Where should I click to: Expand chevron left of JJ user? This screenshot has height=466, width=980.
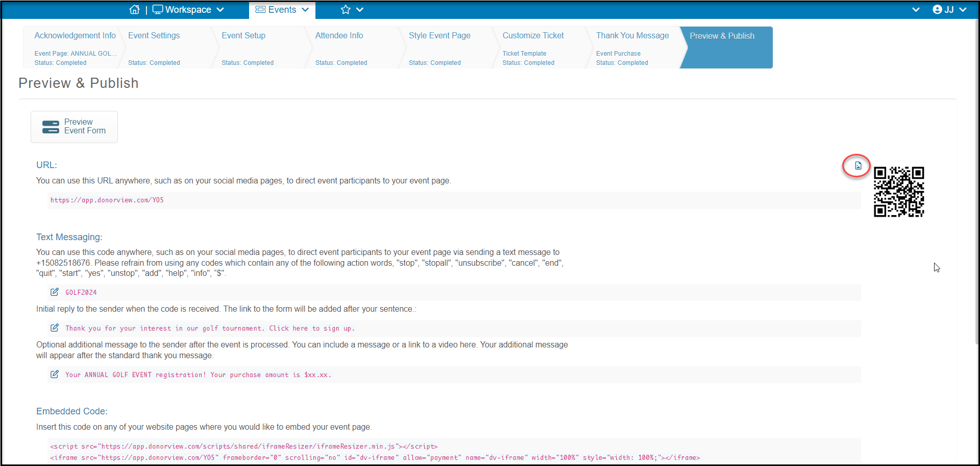tap(916, 10)
